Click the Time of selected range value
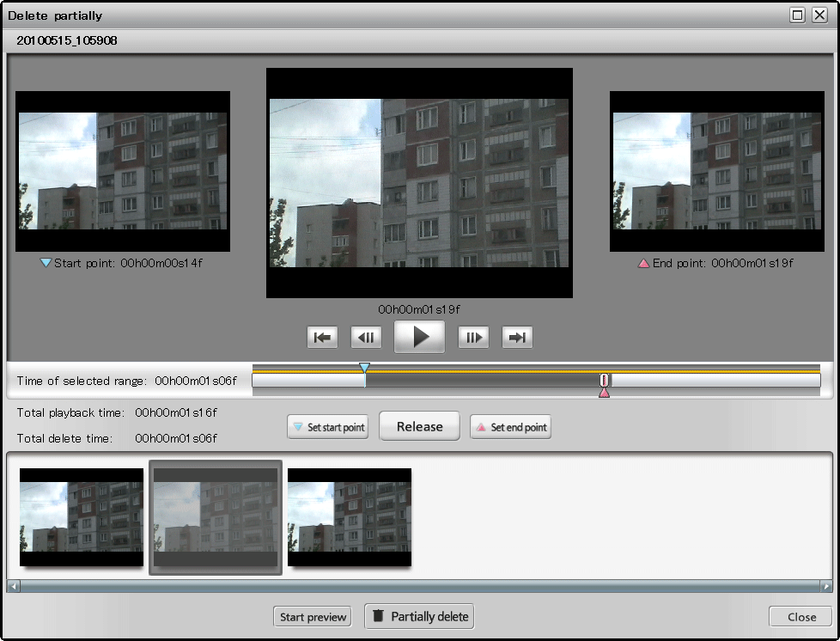This screenshot has width=840, height=641. coord(196,381)
